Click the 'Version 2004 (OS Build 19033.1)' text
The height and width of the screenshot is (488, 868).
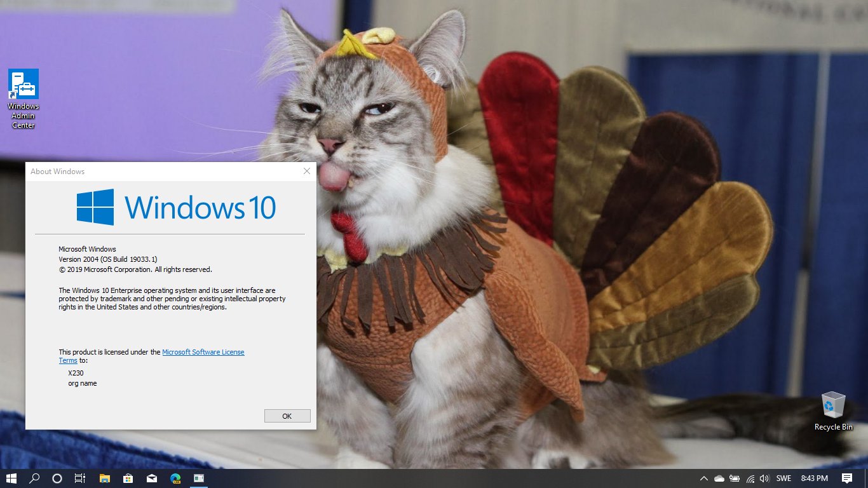tap(108, 259)
